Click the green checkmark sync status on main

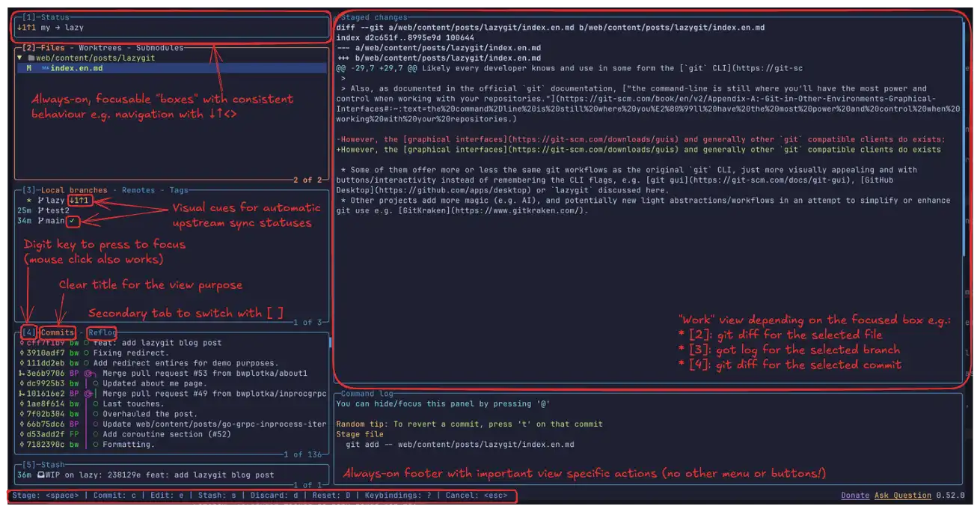point(72,222)
